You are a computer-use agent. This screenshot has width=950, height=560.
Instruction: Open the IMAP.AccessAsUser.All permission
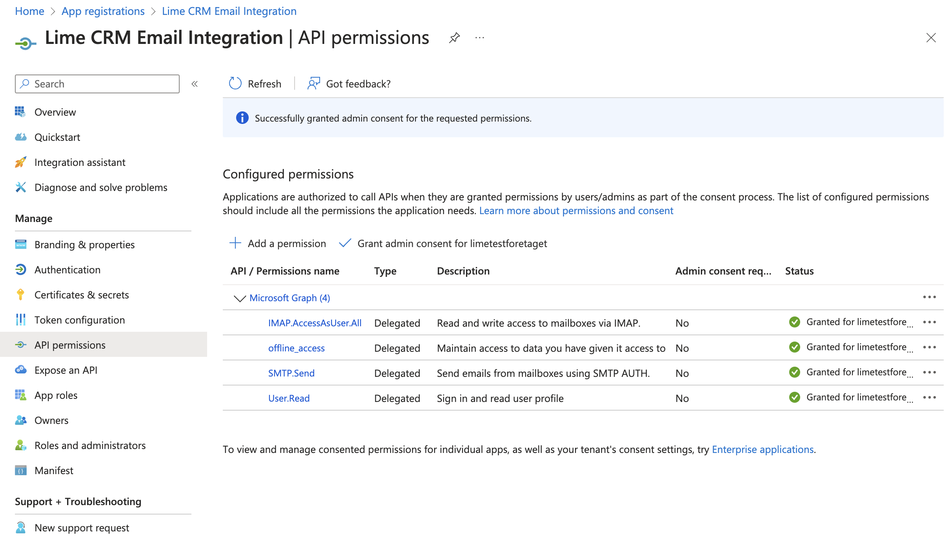click(x=315, y=323)
